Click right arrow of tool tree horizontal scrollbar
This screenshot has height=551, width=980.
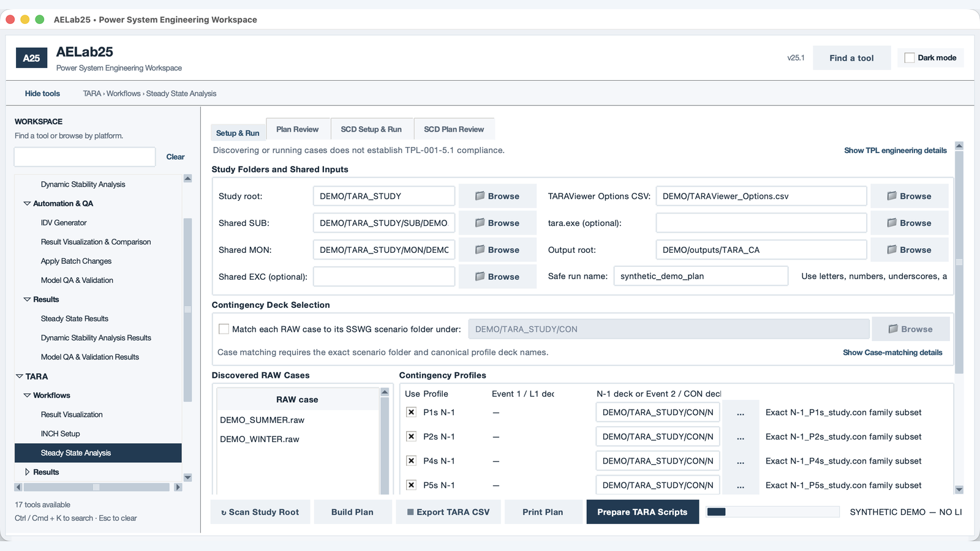pyautogui.click(x=178, y=487)
